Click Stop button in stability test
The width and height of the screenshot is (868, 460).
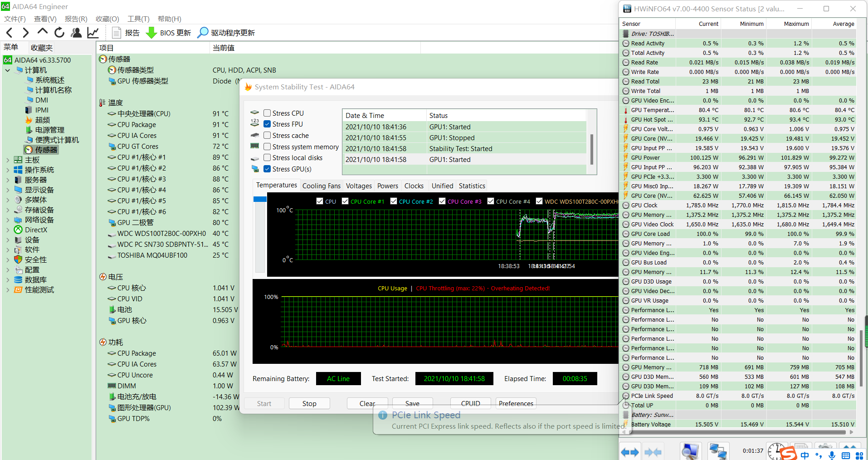pyautogui.click(x=309, y=403)
